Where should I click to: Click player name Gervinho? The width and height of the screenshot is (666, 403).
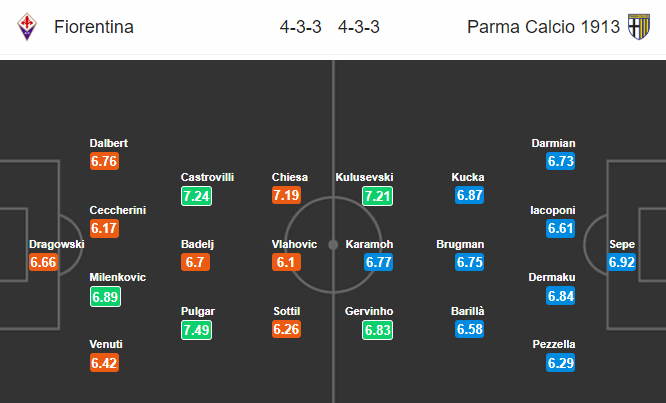[x=369, y=311]
